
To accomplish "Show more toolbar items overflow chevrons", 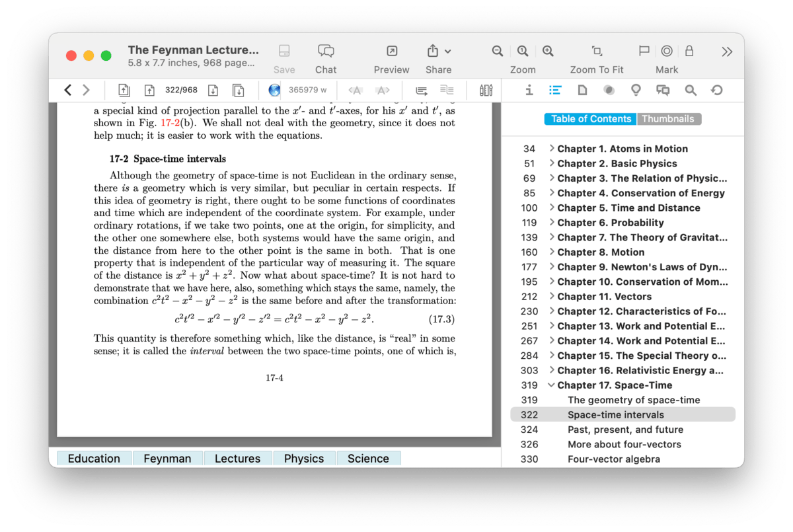I will click(x=727, y=52).
